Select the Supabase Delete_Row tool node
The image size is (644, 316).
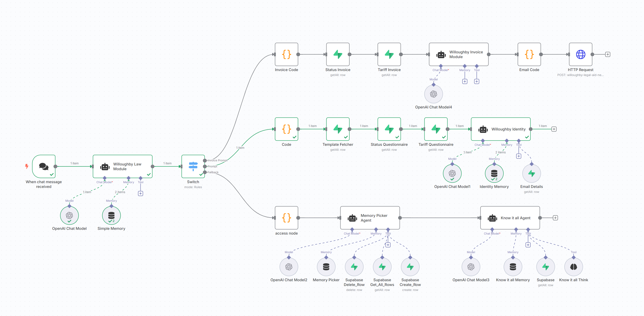coord(354,267)
